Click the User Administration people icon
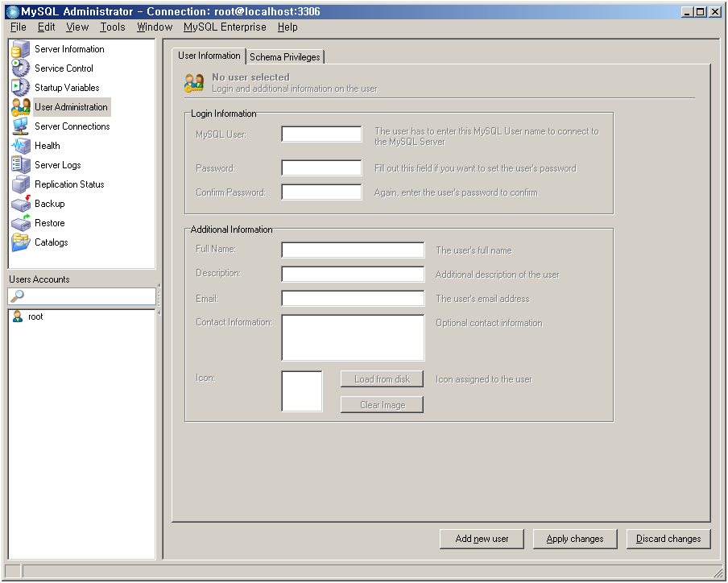The image size is (728, 583). (20, 107)
